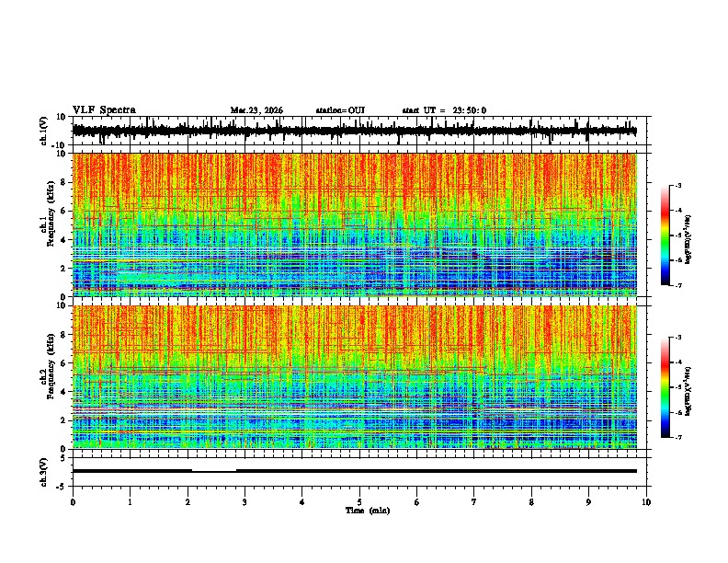The height and width of the screenshot is (563, 728).
Task: Click the "8" kHz tick of ch.2 spectrogram
Action: pos(64,335)
